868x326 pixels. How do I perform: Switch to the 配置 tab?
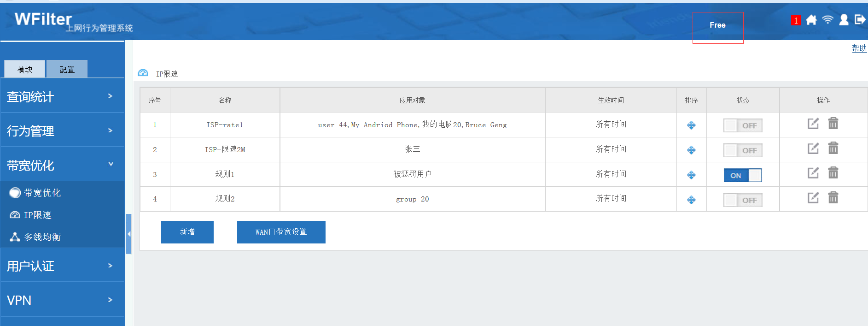(x=67, y=69)
